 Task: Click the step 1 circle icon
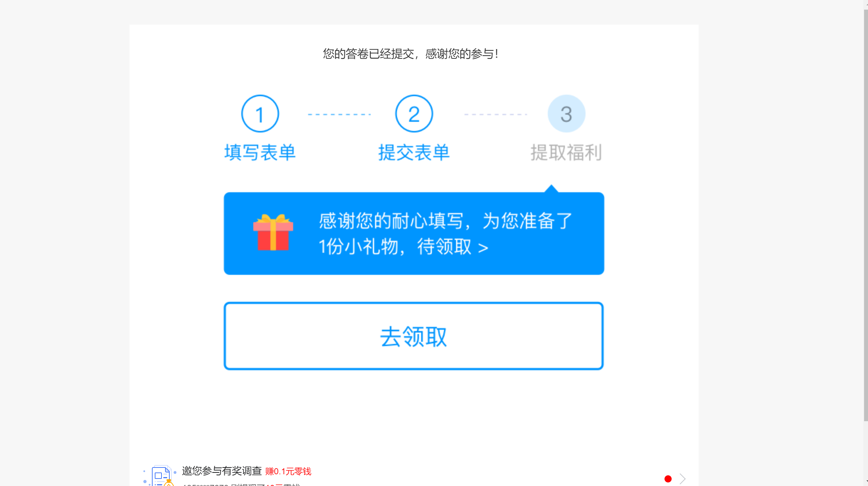click(260, 114)
